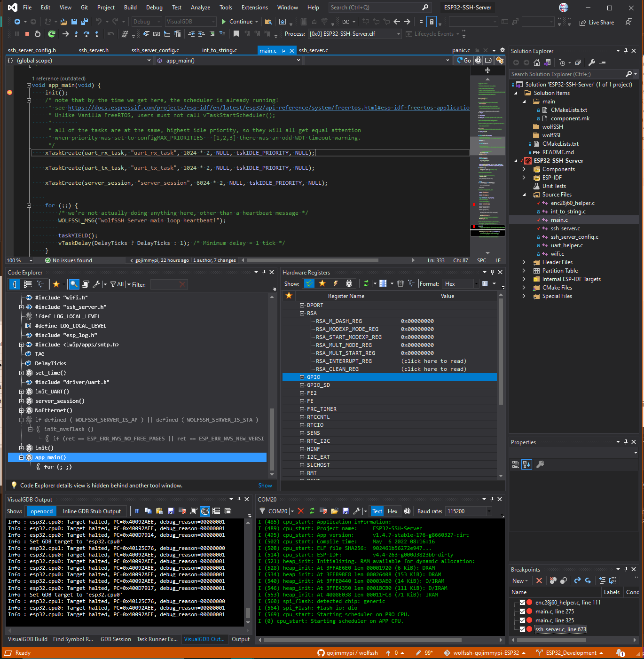This screenshot has width=644, height=659.
Task: Clear the COM20 terminal output
Action: [323, 511]
